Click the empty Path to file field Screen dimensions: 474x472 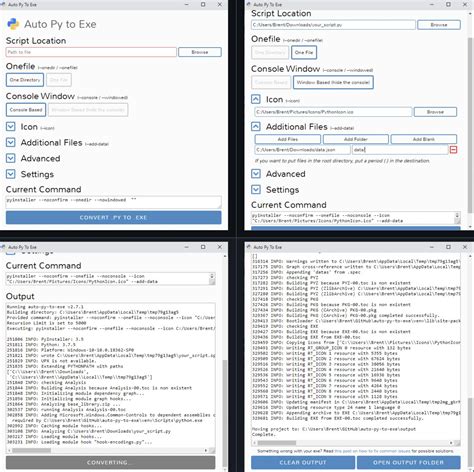click(x=91, y=52)
